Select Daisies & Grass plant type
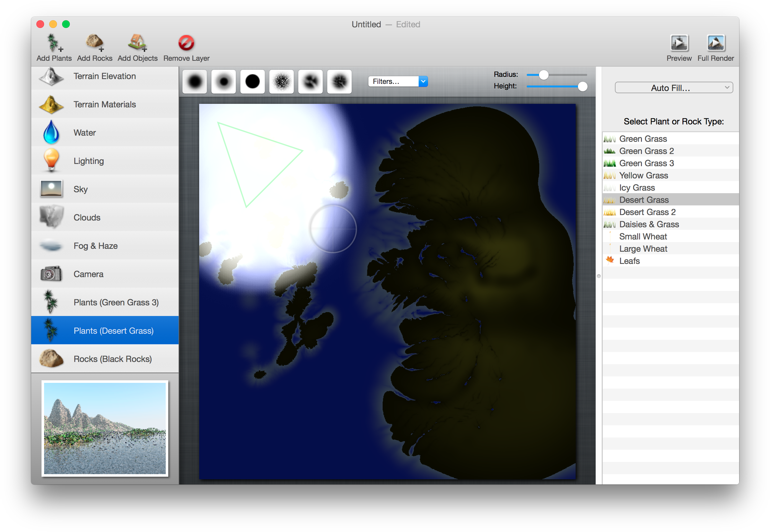Image resolution: width=770 pixels, height=532 pixels. pyautogui.click(x=649, y=224)
